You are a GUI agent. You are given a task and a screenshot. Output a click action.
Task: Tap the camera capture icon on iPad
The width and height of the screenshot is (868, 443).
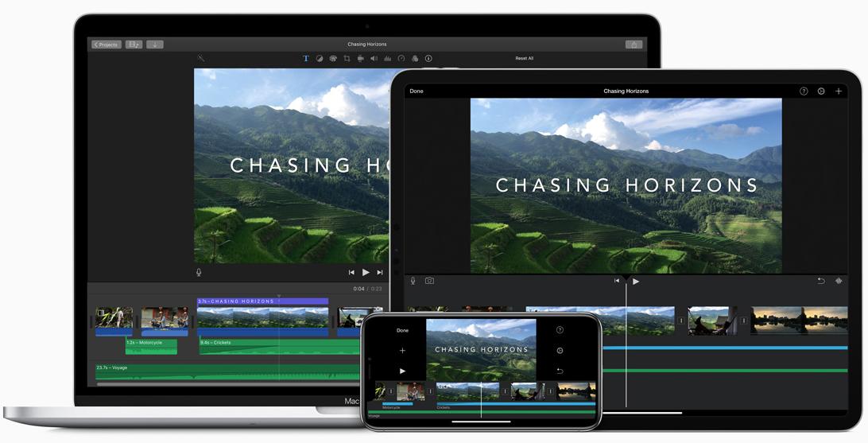[x=429, y=281]
